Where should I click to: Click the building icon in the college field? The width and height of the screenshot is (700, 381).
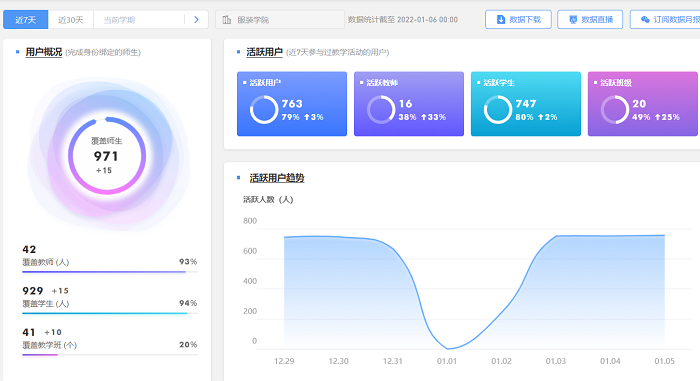pyautogui.click(x=227, y=20)
